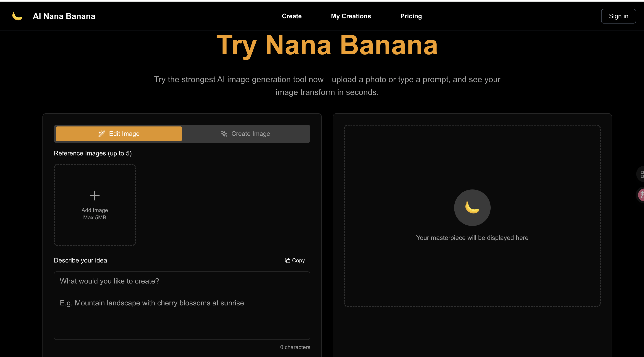Switch back to Edit Image mode
Screen dimensions: 644x357
click(x=118, y=134)
